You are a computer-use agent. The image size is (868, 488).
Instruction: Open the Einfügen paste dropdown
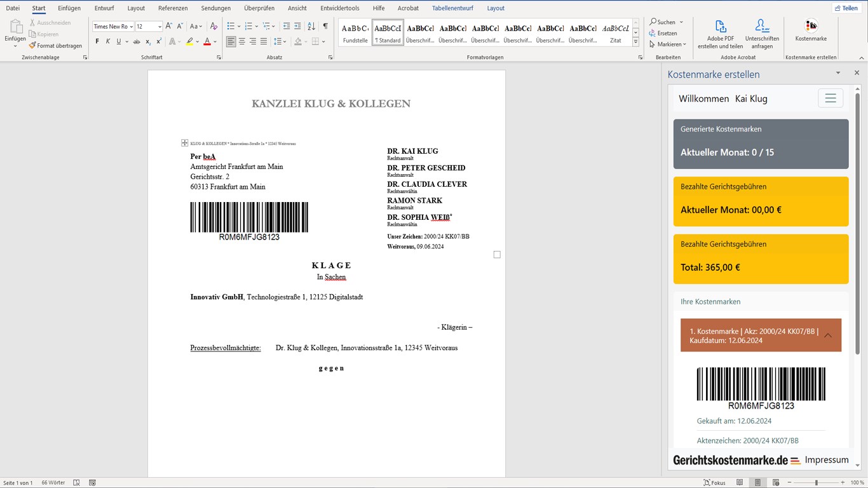coord(15,46)
